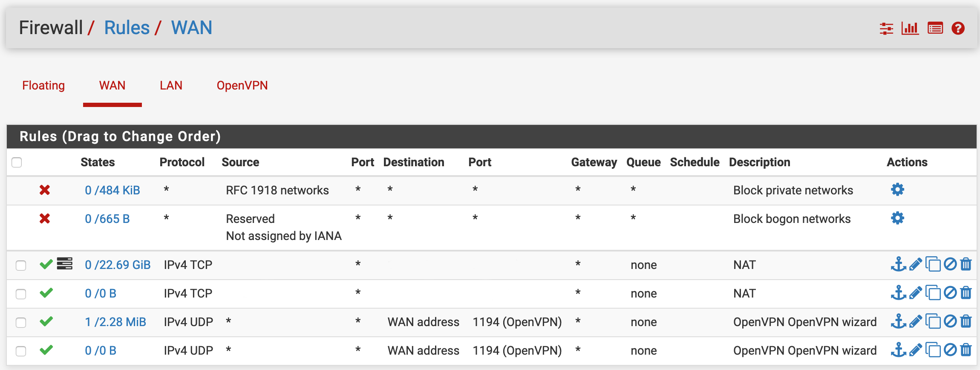Open the status bar chart icon
Image resolution: width=980 pixels, height=370 pixels.
click(910, 29)
